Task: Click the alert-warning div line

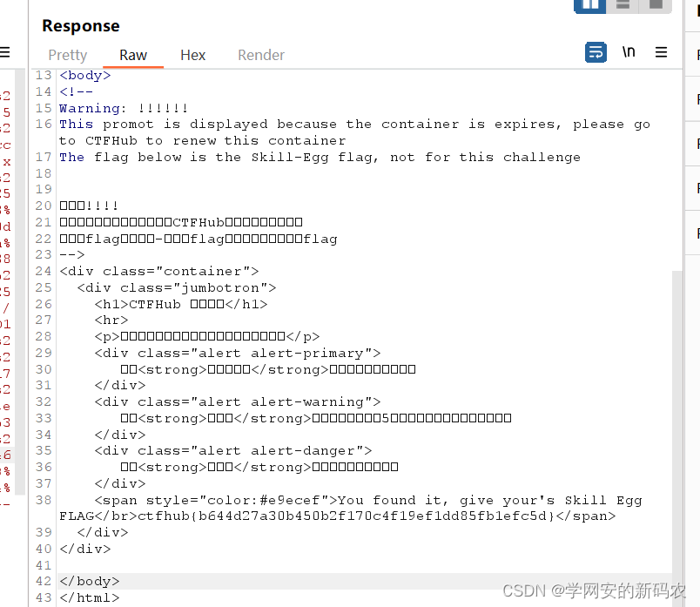Action: pyautogui.click(x=238, y=402)
